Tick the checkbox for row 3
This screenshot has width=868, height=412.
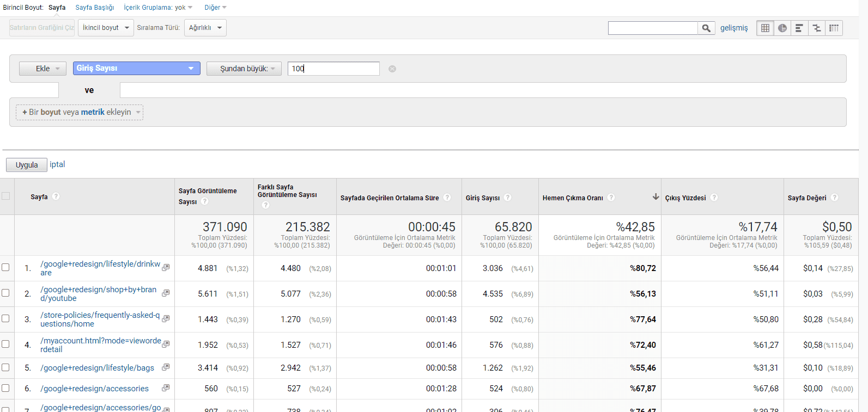5,318
